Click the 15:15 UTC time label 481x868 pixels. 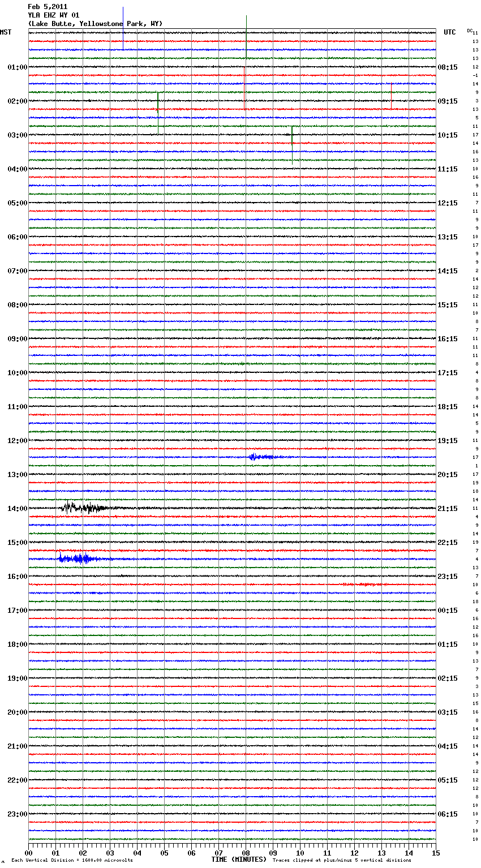(x=448, y=305)
